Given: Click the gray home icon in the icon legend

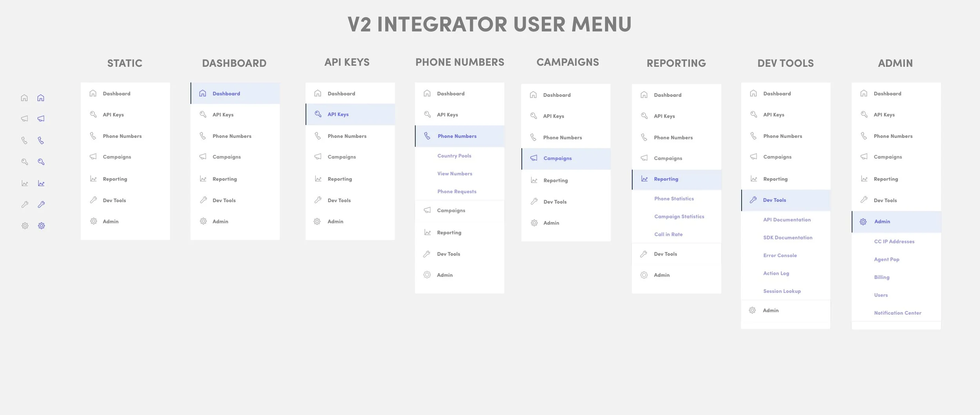Looking at the screenshot, I should (24, 98).
